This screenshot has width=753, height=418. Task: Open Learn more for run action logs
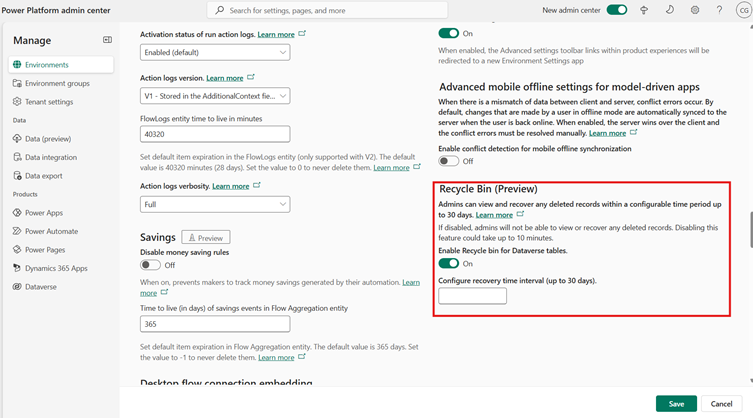[x=276, y=35]
